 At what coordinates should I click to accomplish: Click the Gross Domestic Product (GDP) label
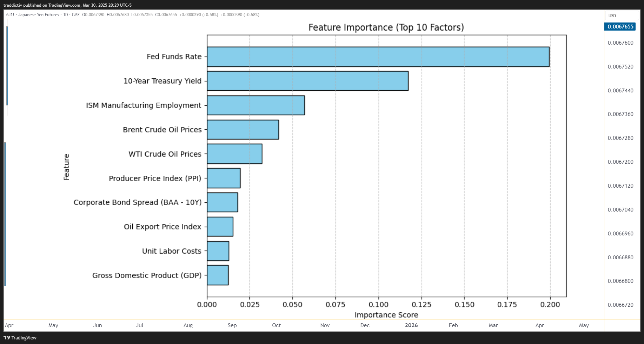click(147, 275)
